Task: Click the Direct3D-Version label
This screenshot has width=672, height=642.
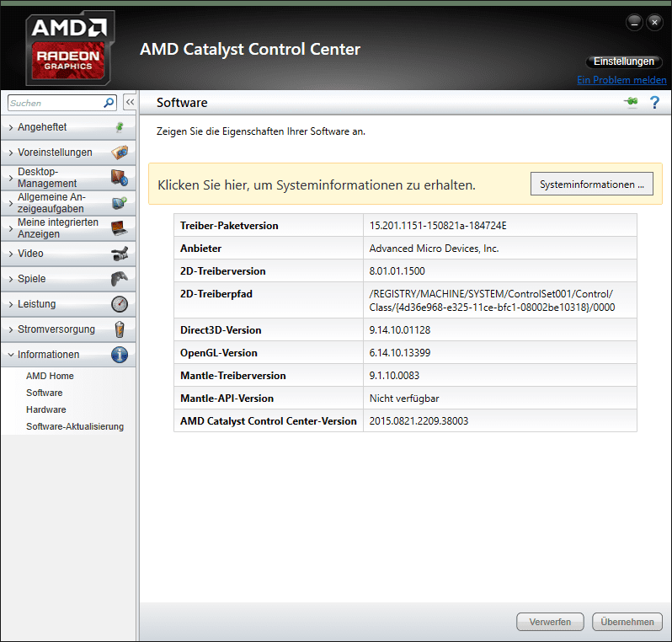Action: [221, 330]
